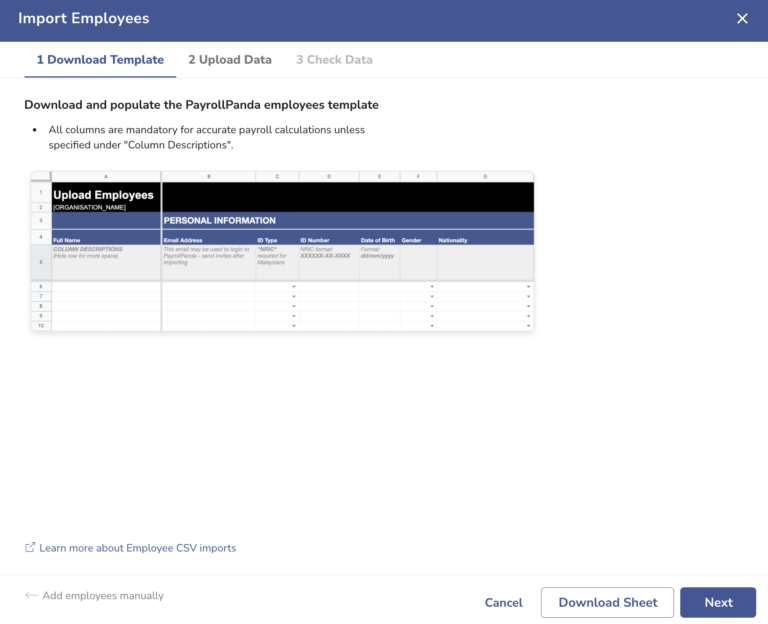Close the Import Employees dialog
Image resolution: width=768 pixels, height=624 pixels.
[742, 19]
